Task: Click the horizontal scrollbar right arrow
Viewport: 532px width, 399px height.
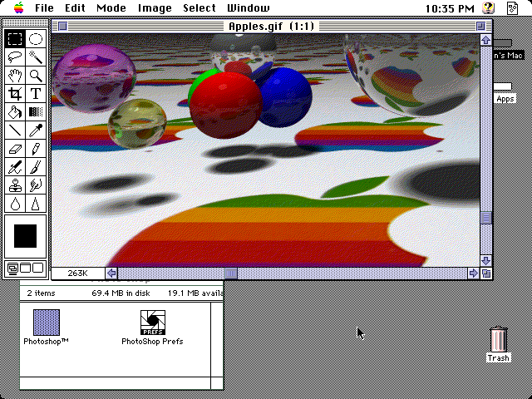Action: click(473, 273)
